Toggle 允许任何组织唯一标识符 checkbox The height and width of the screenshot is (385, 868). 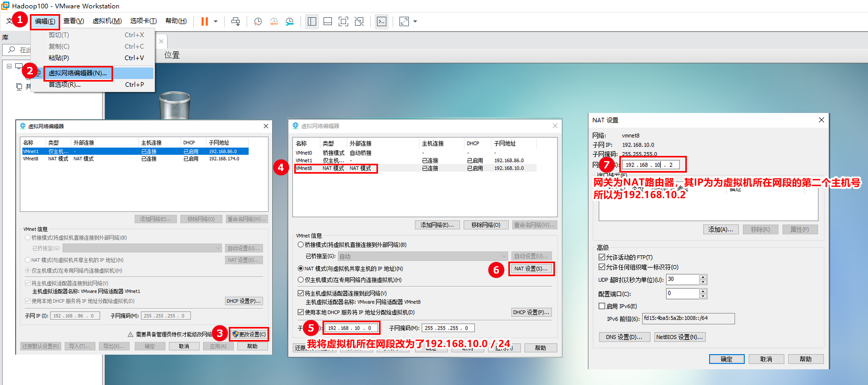click(602, 267)
